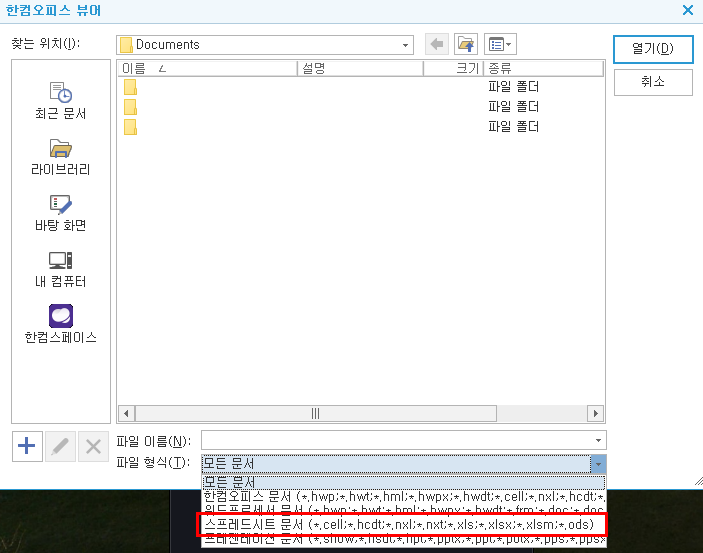
Task: Select the first folder in the list
Action: click(130, 87)
